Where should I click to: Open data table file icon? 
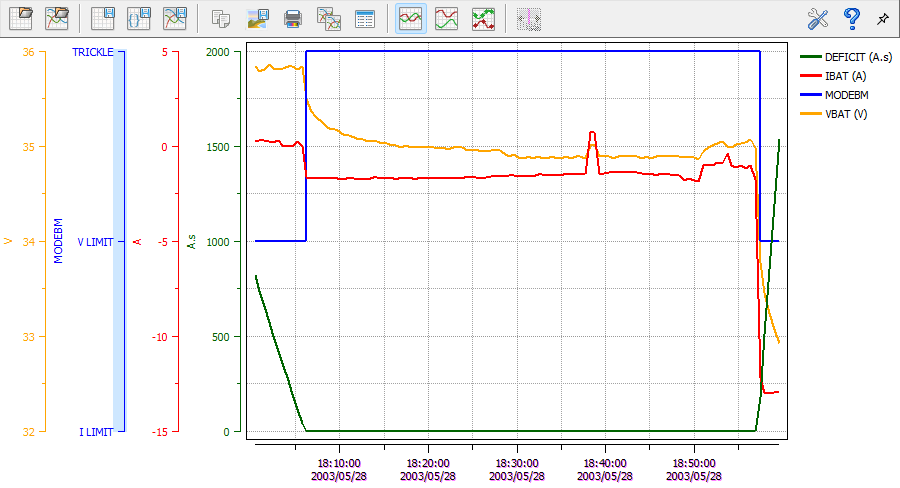[x=21, y=18]
